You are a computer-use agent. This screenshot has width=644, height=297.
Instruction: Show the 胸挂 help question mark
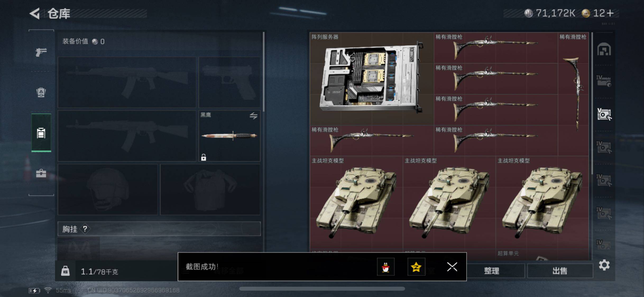point(85,229)
